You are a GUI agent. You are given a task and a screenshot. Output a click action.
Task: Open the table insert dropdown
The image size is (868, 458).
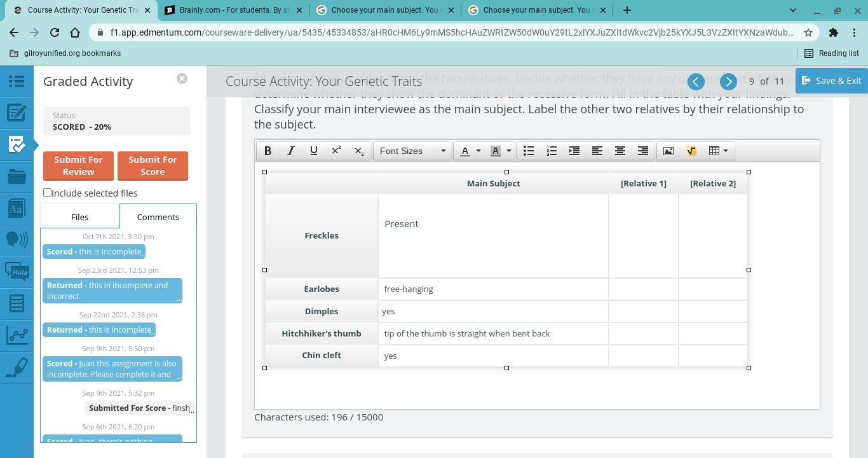pyautogui.click(x=718, y=151)
